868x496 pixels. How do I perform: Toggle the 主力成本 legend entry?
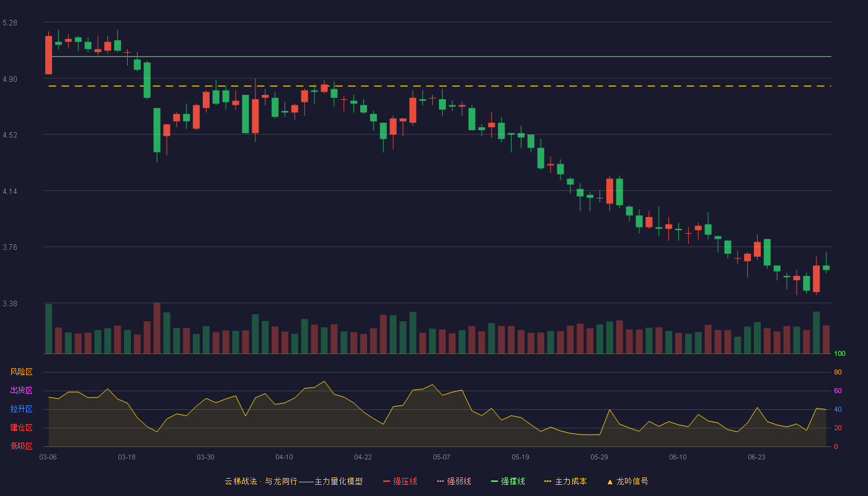coord(565,481)
